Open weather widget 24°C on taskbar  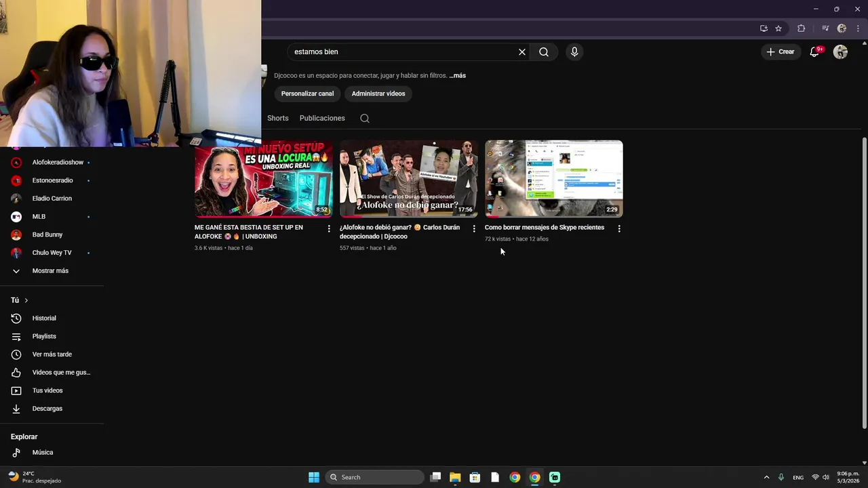[x=35, y=477]
